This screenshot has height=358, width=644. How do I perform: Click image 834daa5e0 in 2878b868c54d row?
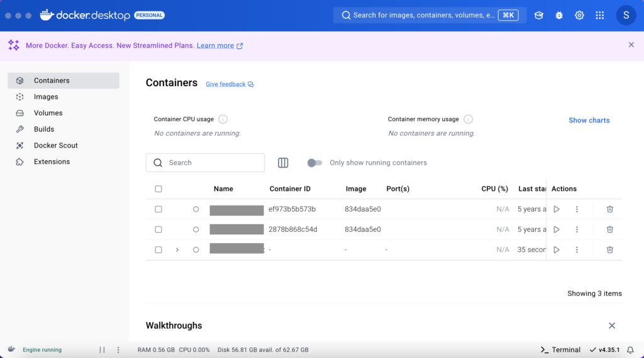[x=363, y=229]
